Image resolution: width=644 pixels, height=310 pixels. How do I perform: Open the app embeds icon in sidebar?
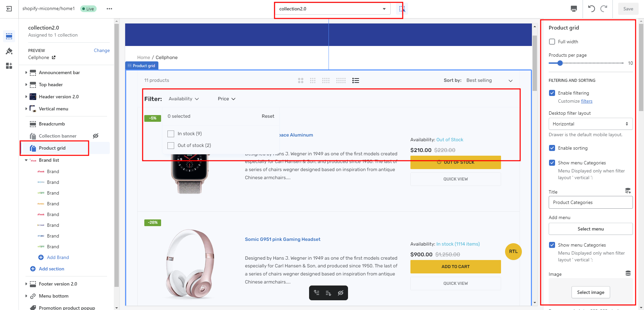point(9,66)
